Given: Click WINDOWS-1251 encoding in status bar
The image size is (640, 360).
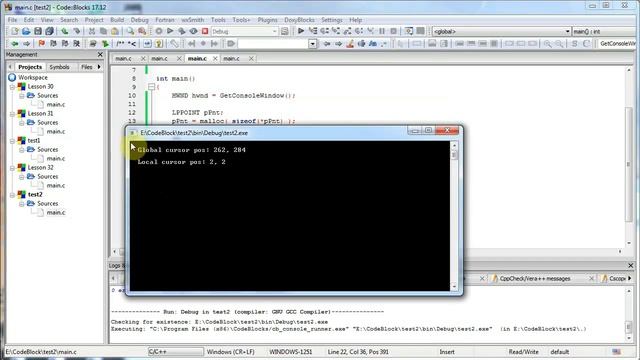Looking at the screenshot, I should pyautogui.click(x=291, y=352).
